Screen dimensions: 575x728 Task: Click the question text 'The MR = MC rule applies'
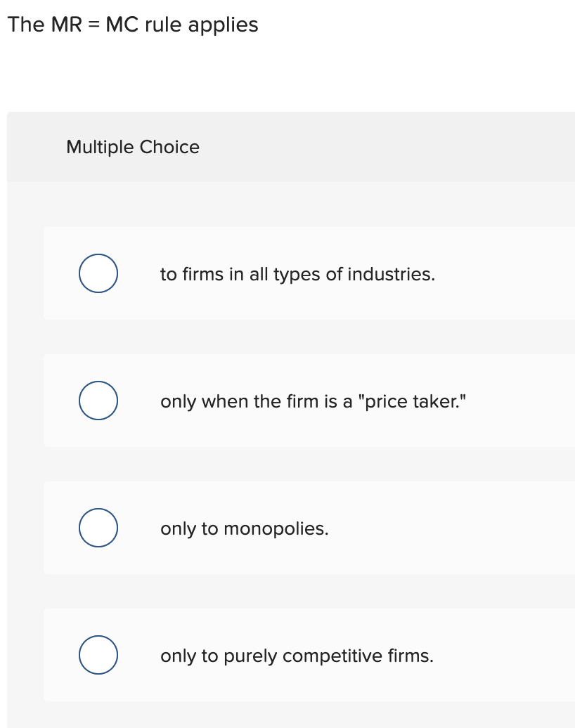(133, 25)
